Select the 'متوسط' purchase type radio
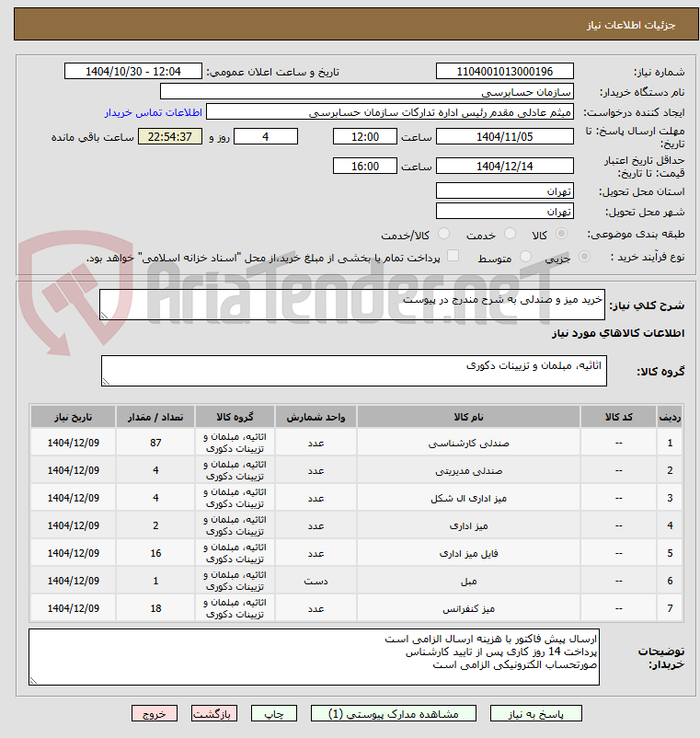Screen dimensions: 700x738 (x=525, y=257)
